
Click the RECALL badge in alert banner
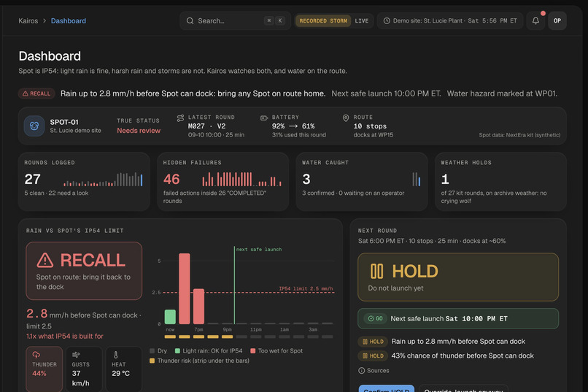[x=36, y=93]
